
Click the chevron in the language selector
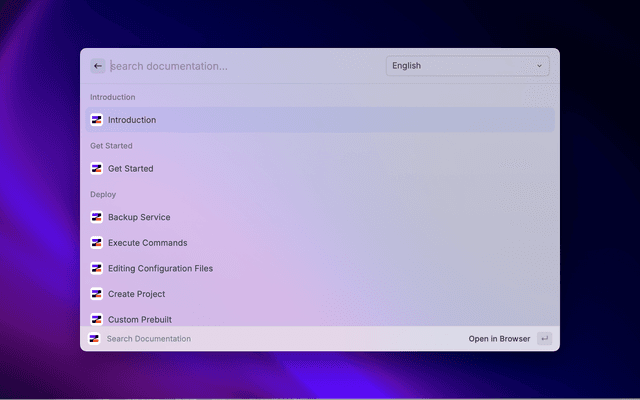(x=539, y=66)
